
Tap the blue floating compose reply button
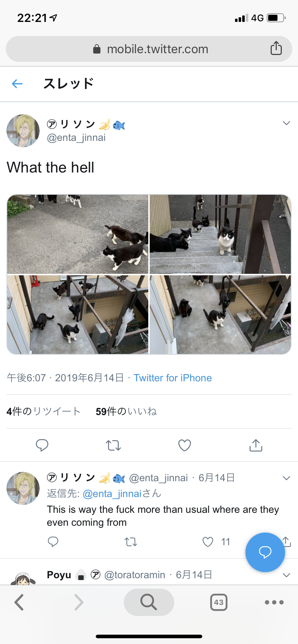(x=265, y=552)
